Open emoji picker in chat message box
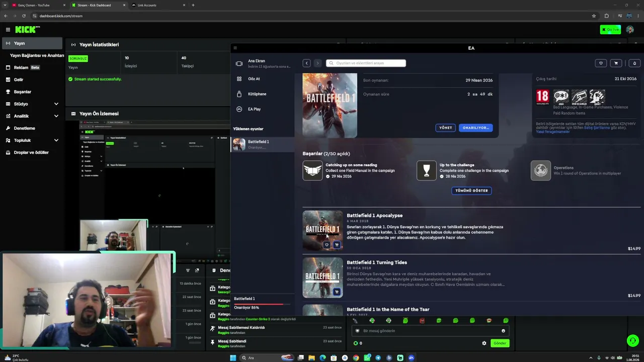The image size is (644, 362). click(503, 331)
